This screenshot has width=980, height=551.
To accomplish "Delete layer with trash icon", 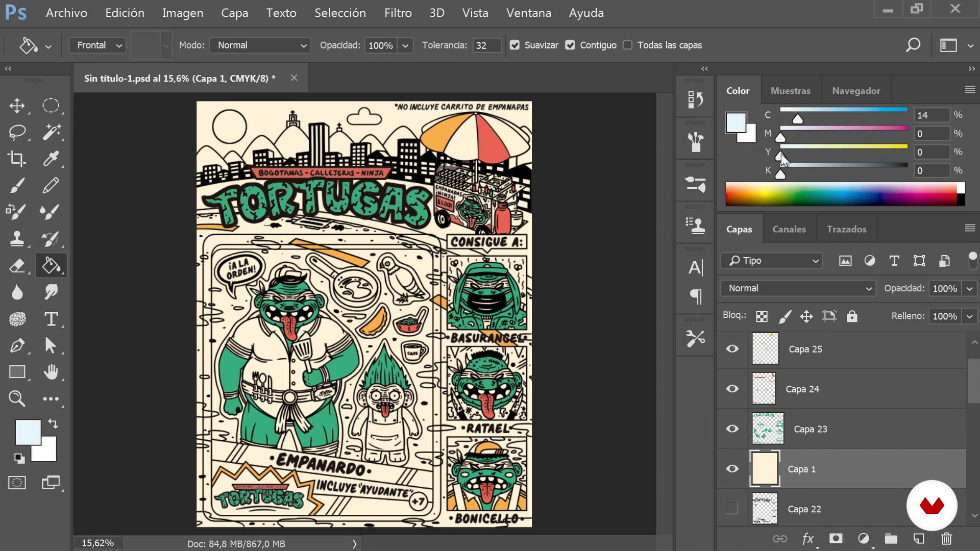I will click(x=946, y=539).
